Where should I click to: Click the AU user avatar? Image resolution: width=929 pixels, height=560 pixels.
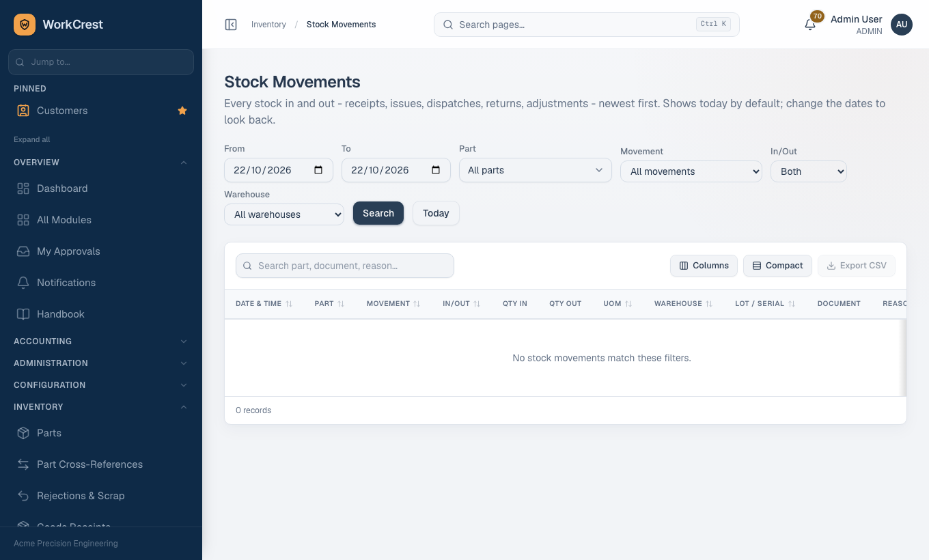click(x=902, y=25)
